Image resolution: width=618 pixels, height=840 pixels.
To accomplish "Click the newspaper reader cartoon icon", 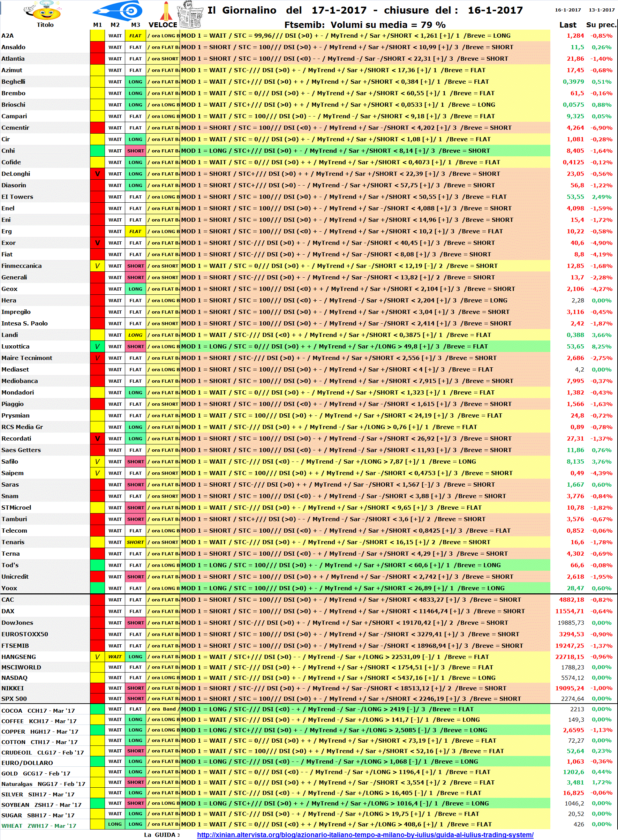I will (190, 14).
